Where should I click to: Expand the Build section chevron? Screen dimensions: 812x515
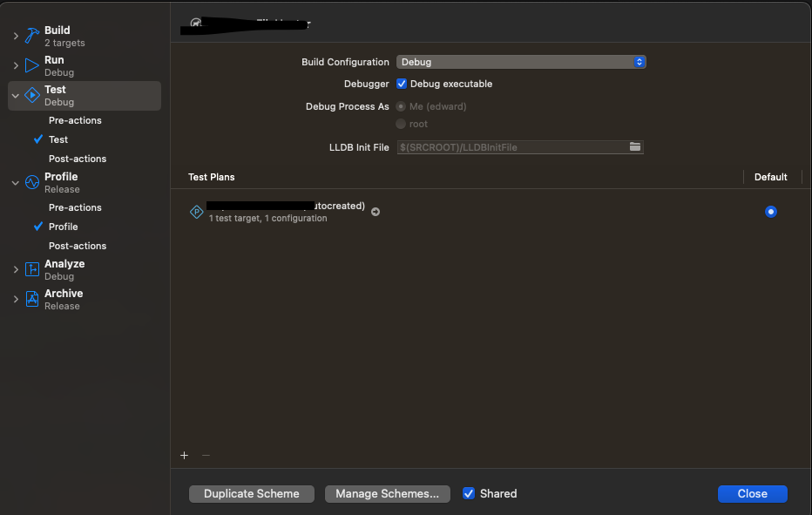(x=16, y=36)
